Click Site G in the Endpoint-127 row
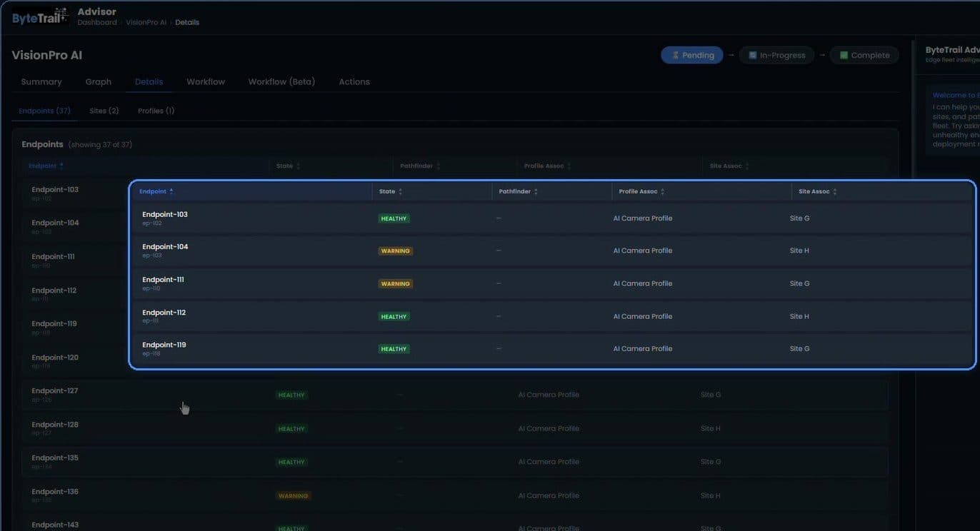 click(711, 395)
